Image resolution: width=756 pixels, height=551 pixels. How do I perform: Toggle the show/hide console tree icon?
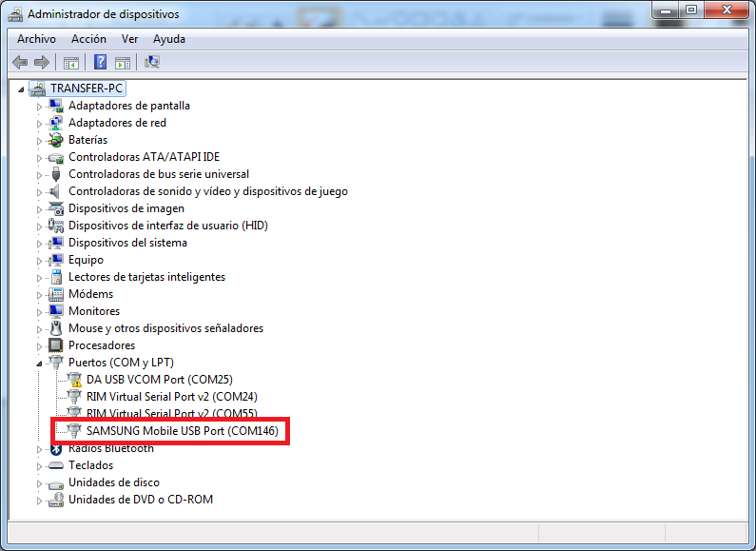[x=70, y=63]
